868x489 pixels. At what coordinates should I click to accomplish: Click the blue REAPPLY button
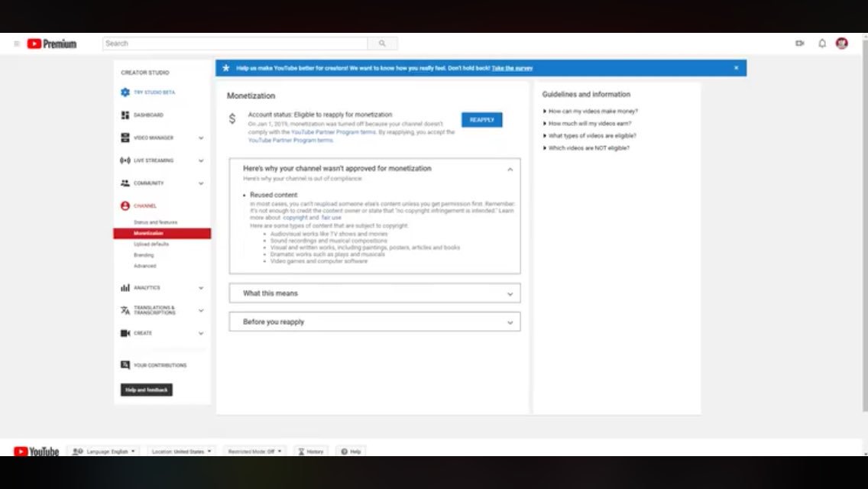[481, 120]
